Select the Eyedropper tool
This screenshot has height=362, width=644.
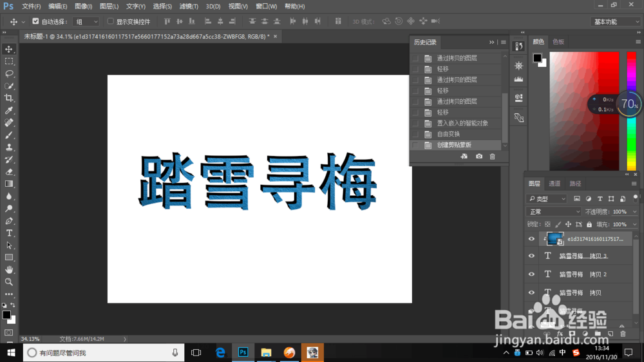point(8,111)
